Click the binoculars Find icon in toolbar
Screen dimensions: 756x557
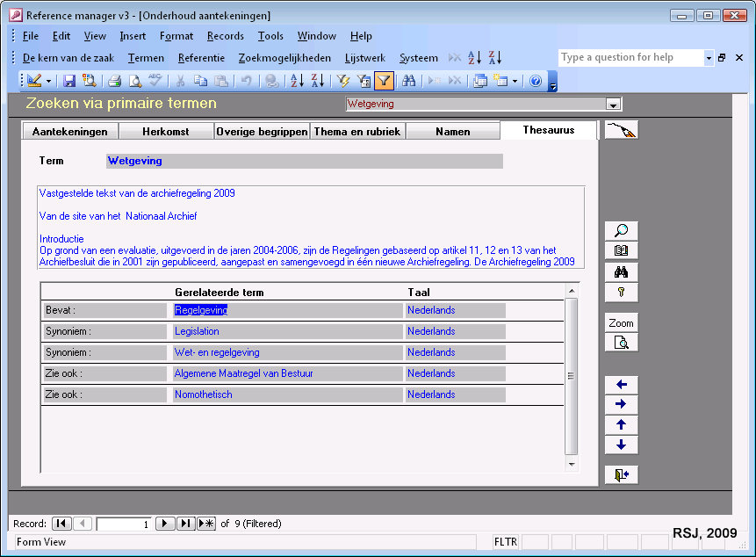click(408, 81)
